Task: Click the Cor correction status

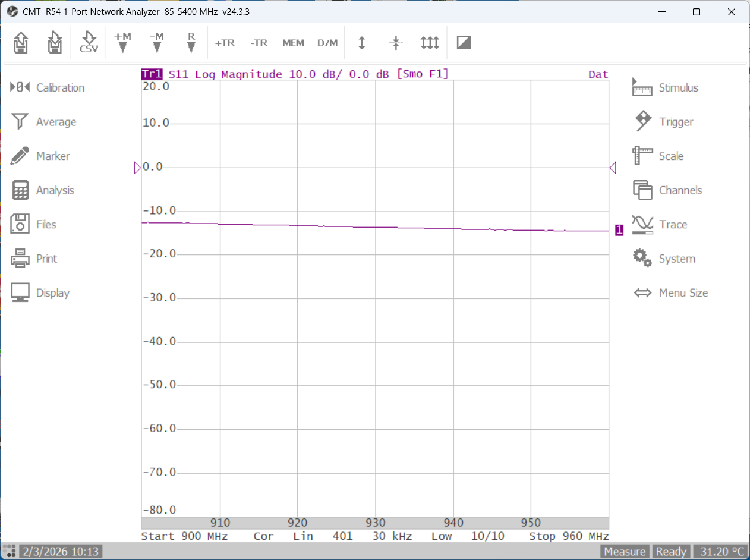Action: point(263,536)
